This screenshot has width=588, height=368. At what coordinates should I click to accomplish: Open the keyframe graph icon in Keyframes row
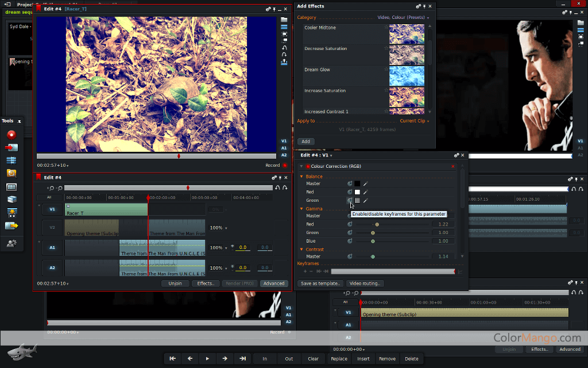tap(460, 271)
